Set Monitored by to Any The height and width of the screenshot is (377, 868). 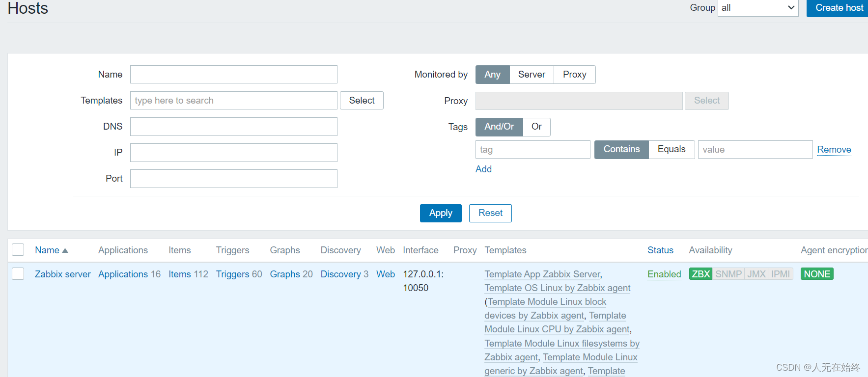pos(493,75)
